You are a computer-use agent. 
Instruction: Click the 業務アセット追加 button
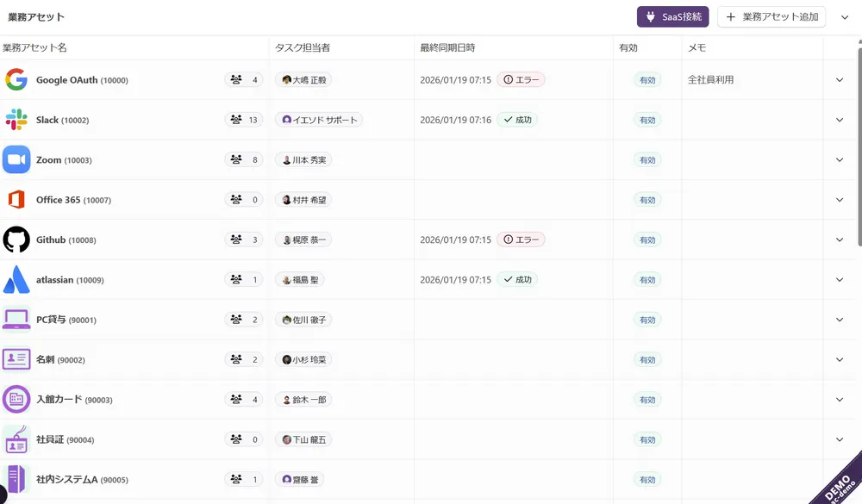click(771, 17)
